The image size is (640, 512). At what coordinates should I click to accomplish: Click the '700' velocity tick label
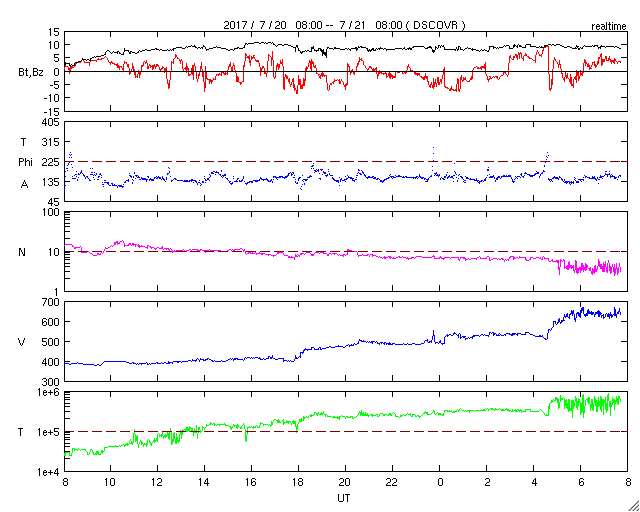pyautogui.click(x=51, y=303)
